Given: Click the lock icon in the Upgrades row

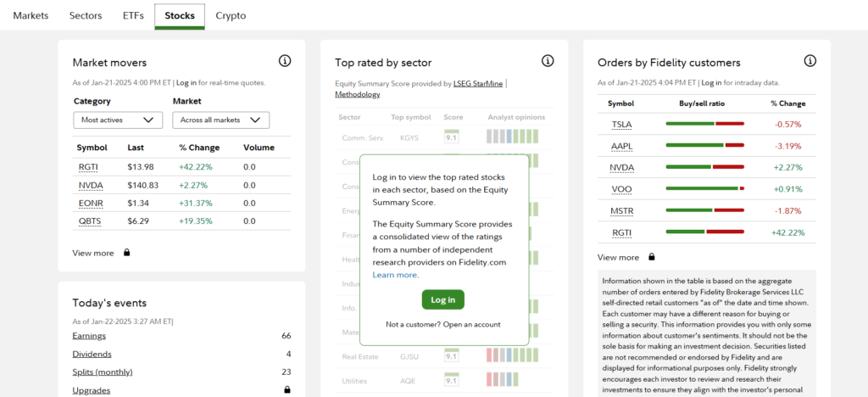Looking at the screenshot, I should point(287,390).
